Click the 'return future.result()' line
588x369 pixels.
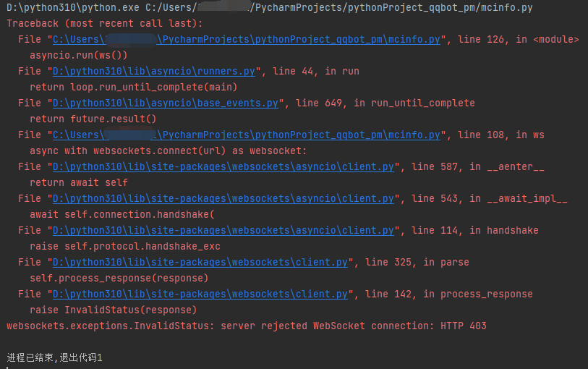tap(93, 119)
